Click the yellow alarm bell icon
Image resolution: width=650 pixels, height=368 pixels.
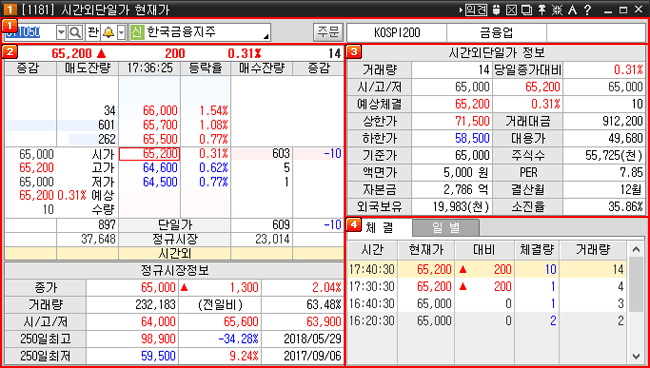tap(108, 32)
